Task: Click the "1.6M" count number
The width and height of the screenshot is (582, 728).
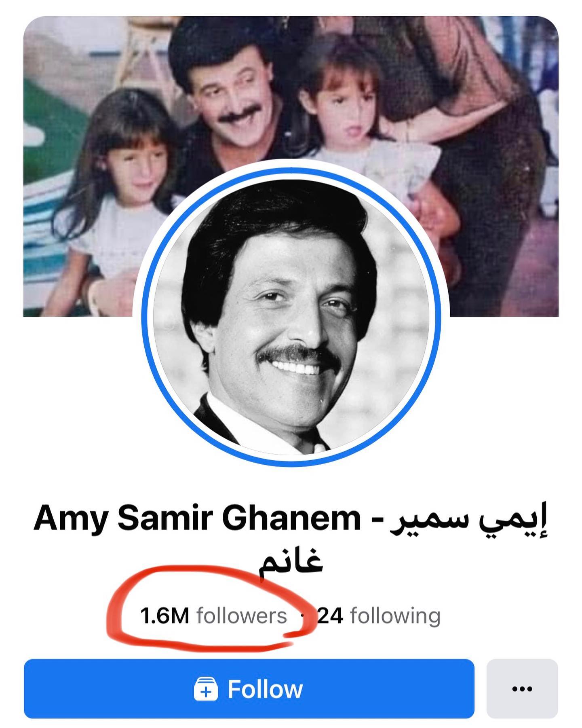Action: tap(164, 616)
